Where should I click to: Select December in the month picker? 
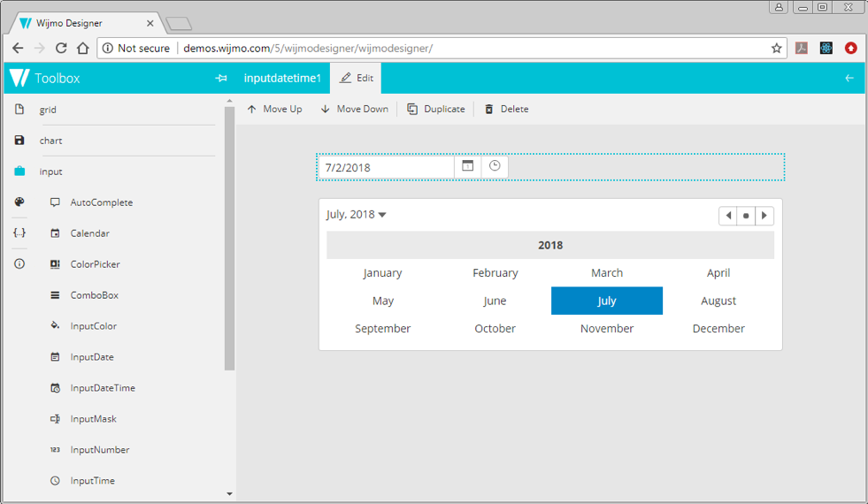(x=718, y=328)
